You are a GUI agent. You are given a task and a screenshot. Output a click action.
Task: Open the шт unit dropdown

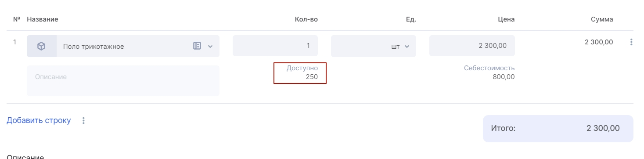coord(374,46)
